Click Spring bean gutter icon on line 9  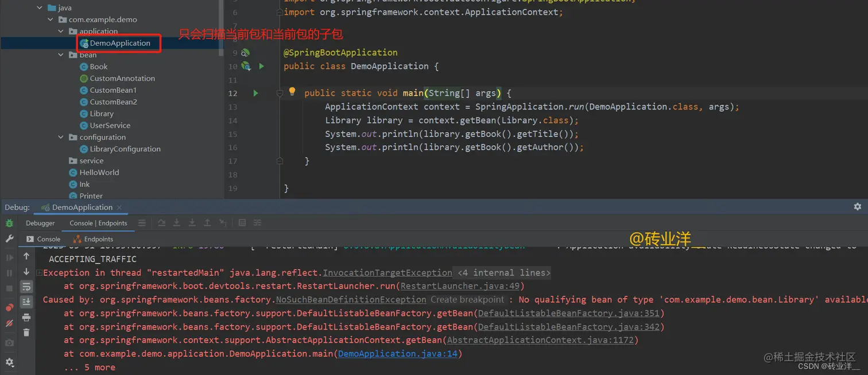245,53
